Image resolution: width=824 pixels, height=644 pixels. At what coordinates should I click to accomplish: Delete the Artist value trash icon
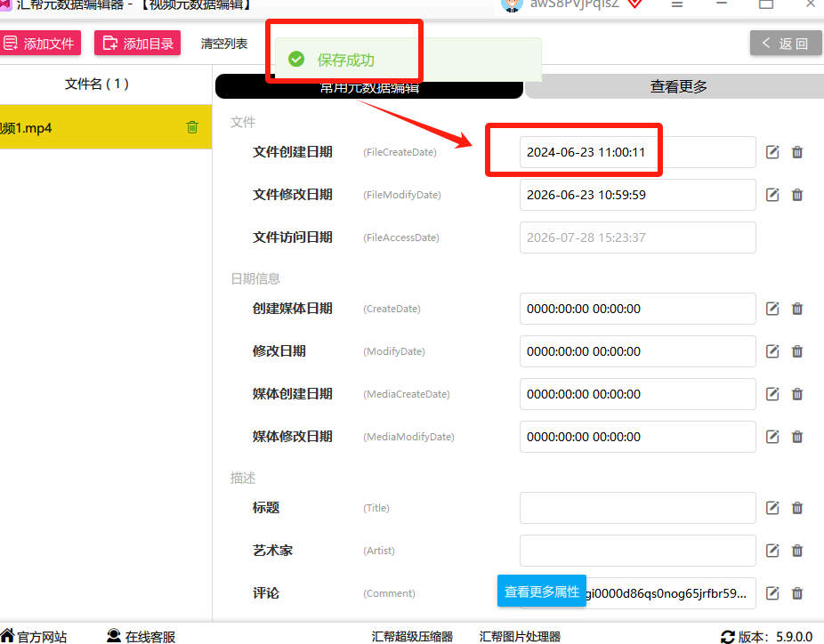[797, 551]
